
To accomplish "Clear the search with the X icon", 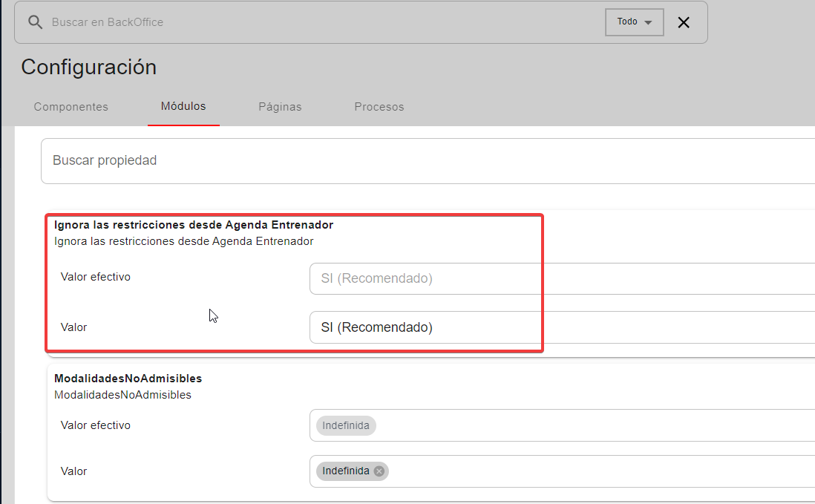I will 684,22.
